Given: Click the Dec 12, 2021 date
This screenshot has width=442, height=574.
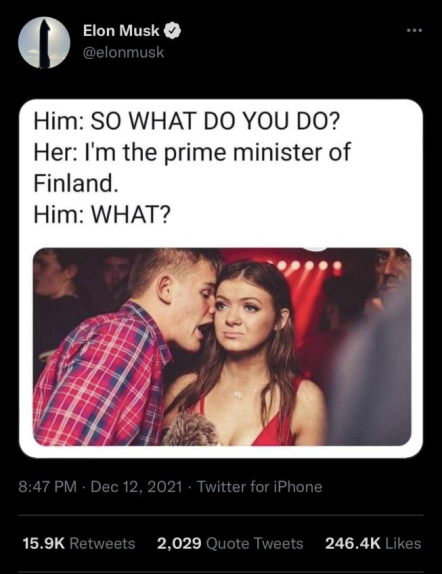Looking at the screenshot, I should tap(136, 487).
